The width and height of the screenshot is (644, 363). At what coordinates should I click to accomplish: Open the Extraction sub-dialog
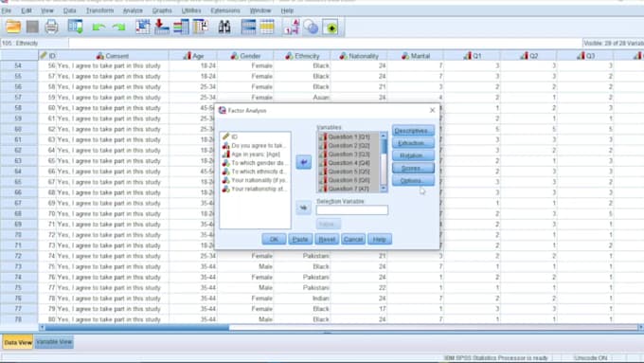(413, 143)
